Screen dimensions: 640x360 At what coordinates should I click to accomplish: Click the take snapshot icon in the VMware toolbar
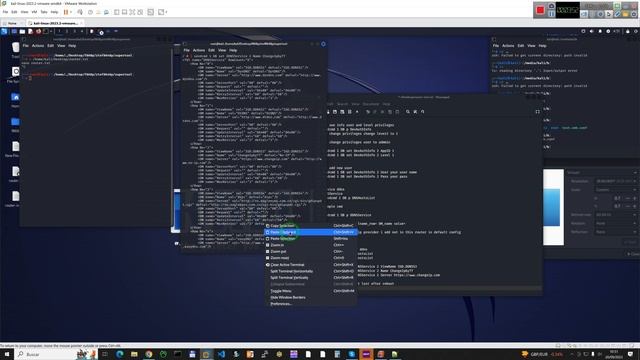(91, 12)
